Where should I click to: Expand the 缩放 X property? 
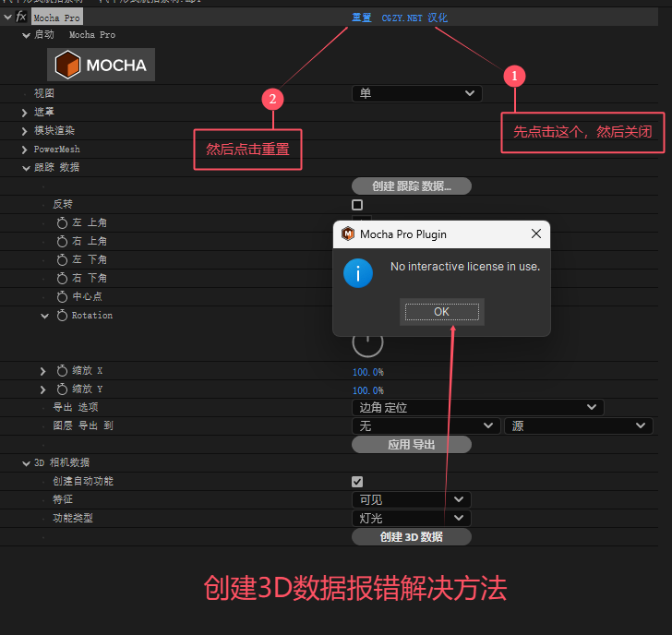(x=42, y=371)
